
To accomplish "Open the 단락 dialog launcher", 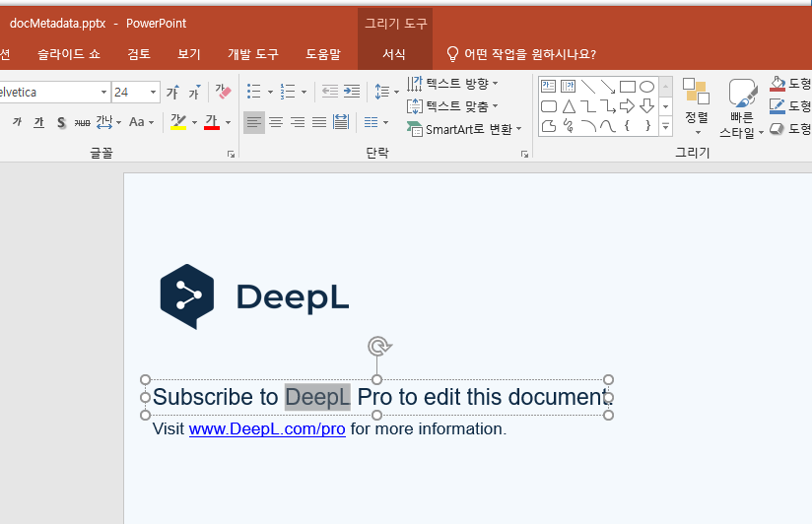I will click(524, 155).
